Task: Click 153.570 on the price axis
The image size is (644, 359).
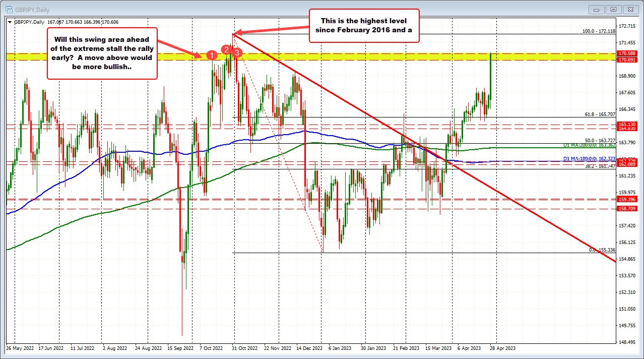Action: point(627,275)
